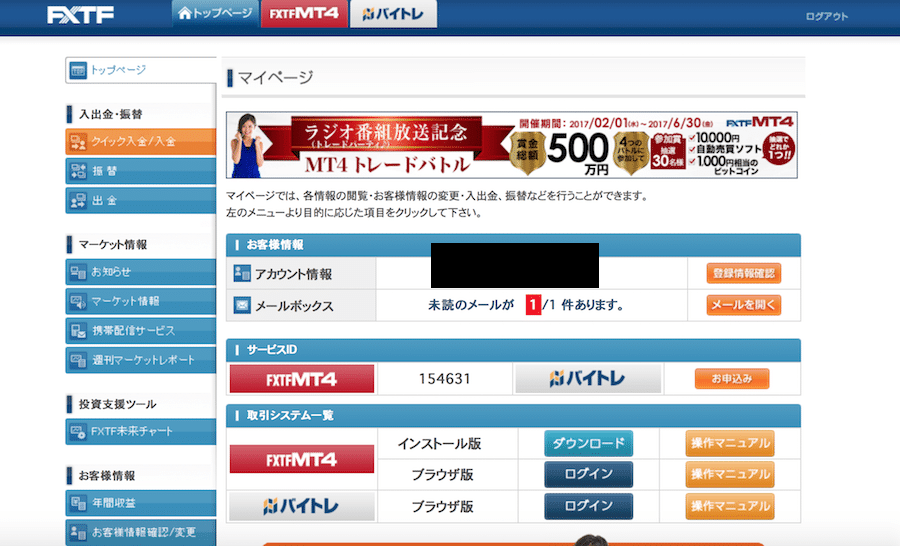Open the 出金 withdrawal menu item
The height and width of the screenshot is (546, 900).
(x=141, y=200)
